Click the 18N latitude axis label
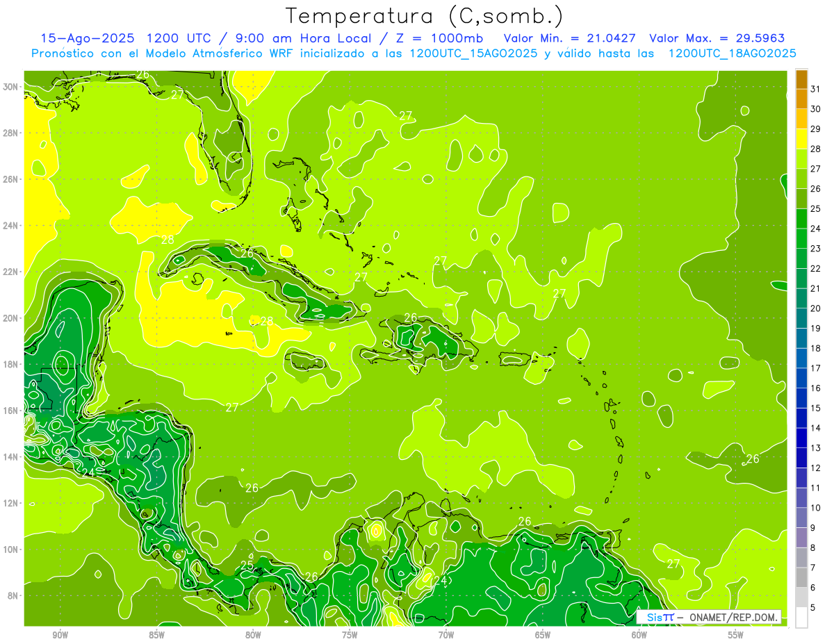Screen dimensions: 834x644 pyautogui.click(x=12, y=364)
